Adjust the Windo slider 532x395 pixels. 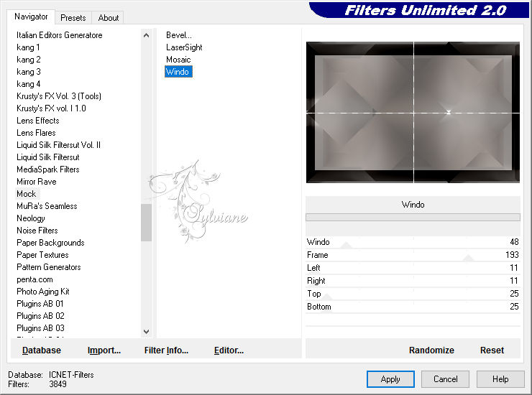point(413,242)
